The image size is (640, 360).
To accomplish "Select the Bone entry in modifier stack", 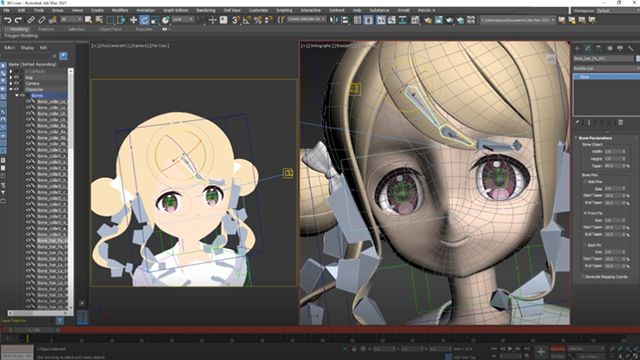I will click(607, 77).
